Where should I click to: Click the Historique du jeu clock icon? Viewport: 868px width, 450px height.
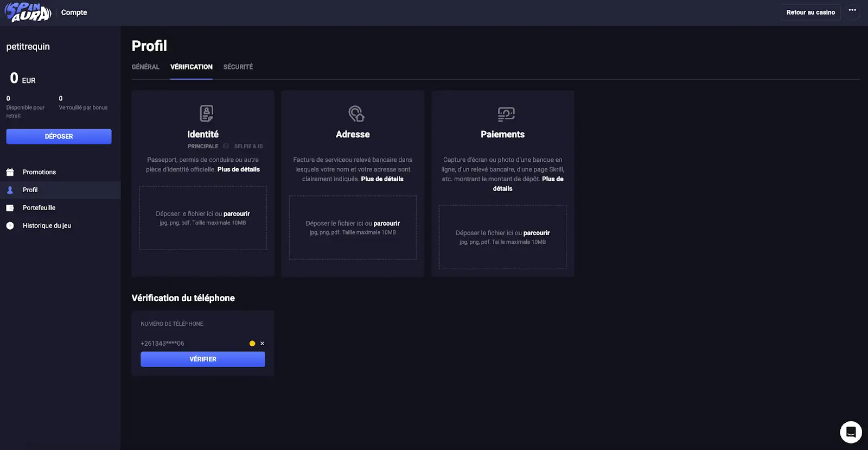[x=10, y=226]
